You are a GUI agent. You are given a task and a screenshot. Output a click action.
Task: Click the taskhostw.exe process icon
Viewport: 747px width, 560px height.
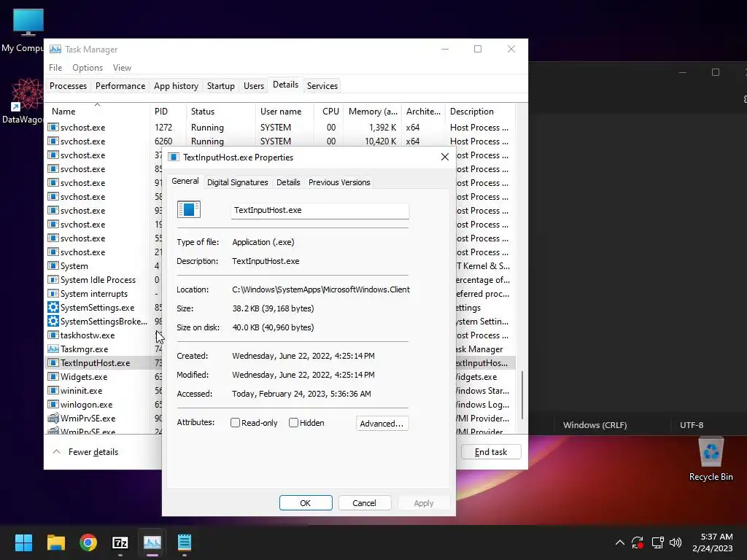point(53,335)
